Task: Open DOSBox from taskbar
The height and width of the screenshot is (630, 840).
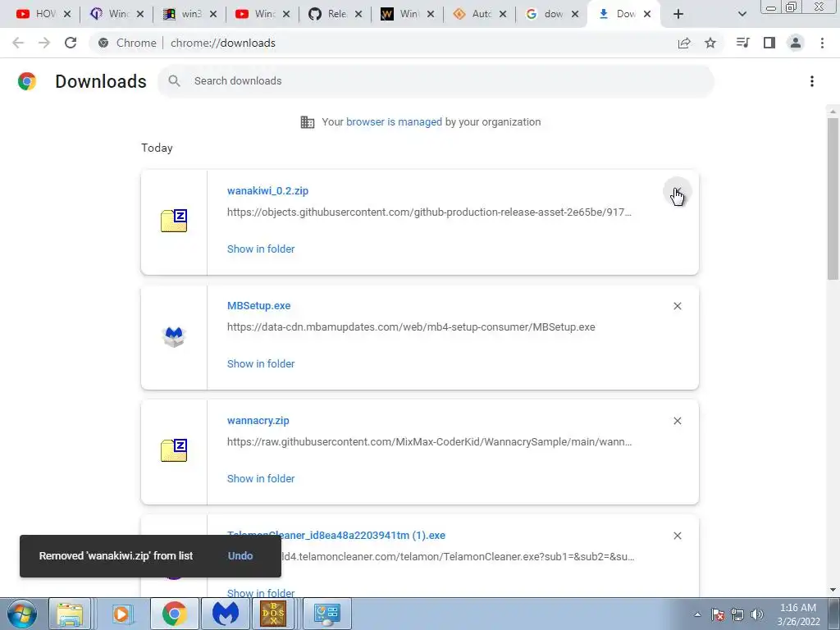Action: 273,614
